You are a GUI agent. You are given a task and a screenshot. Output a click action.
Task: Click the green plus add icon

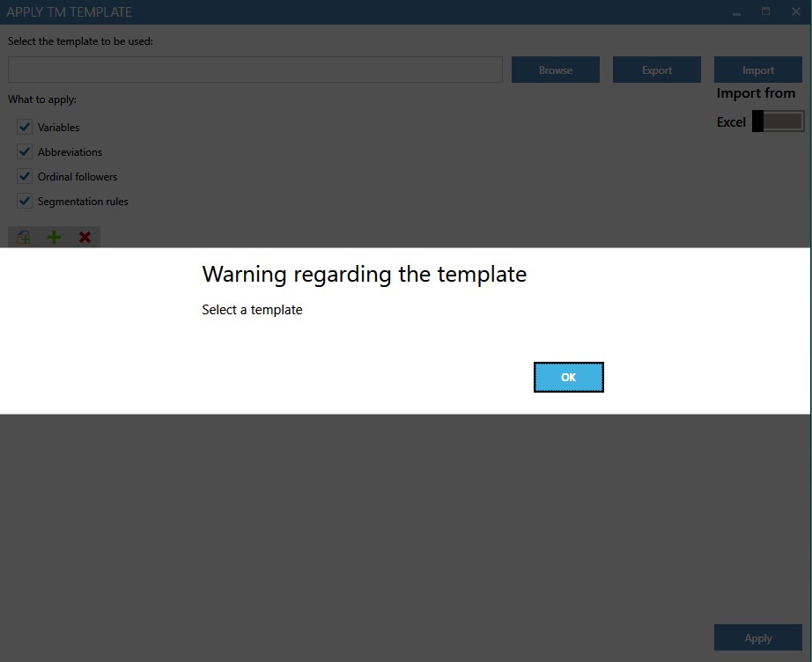click(x=54, y=237)
